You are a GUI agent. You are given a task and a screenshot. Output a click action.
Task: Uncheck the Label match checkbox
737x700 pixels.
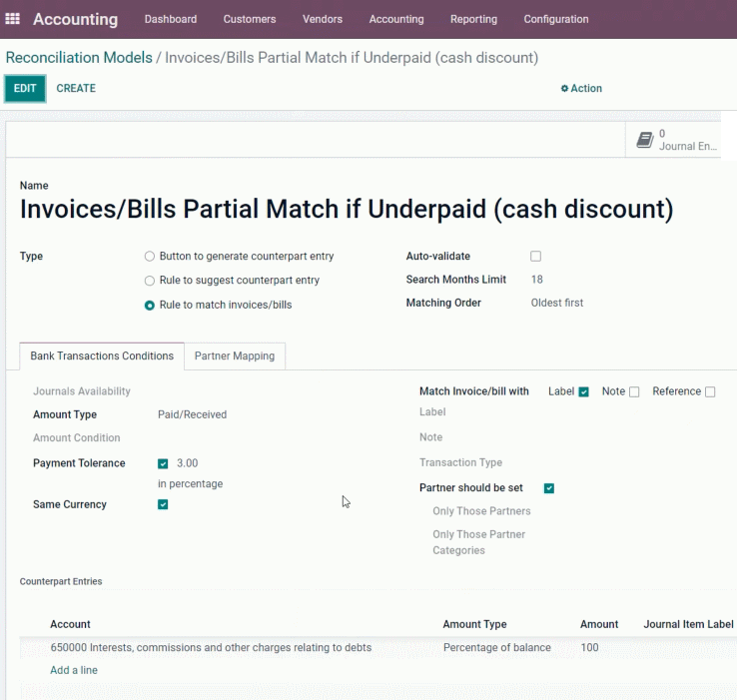[584, 392]
